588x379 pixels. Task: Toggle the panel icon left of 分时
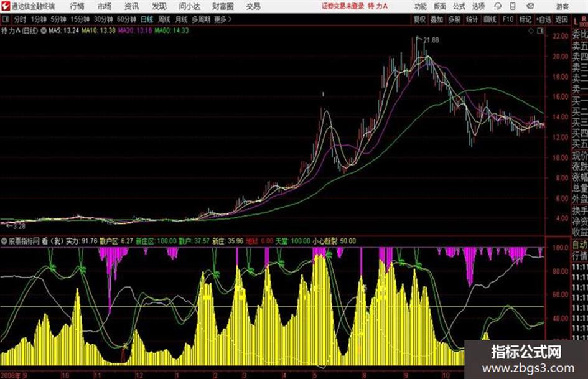tap(6, 19)
